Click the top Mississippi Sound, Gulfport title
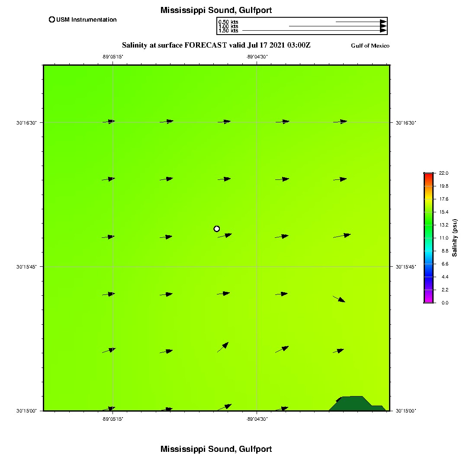Viewport: 476px width, 454px height. tap(216, 10)
